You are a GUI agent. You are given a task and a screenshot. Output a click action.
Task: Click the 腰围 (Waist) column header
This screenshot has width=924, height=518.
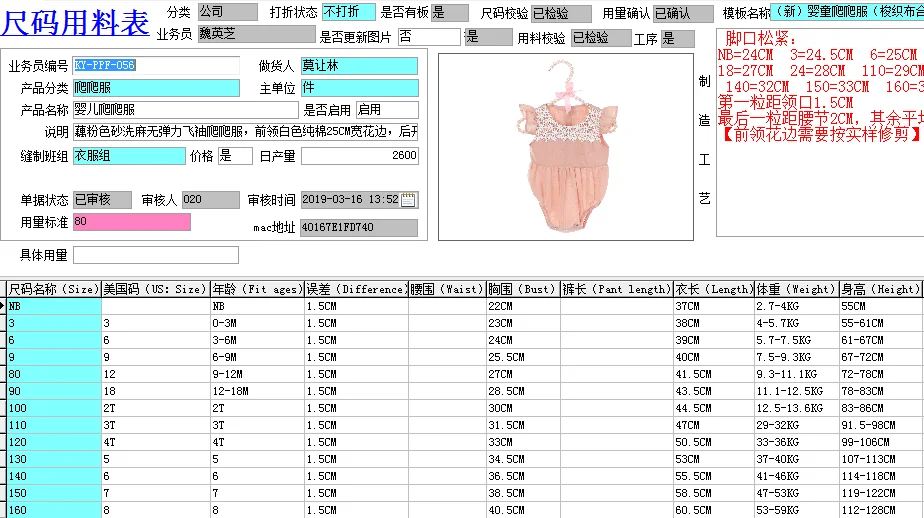pyautogui.click(x=447, y=289)
